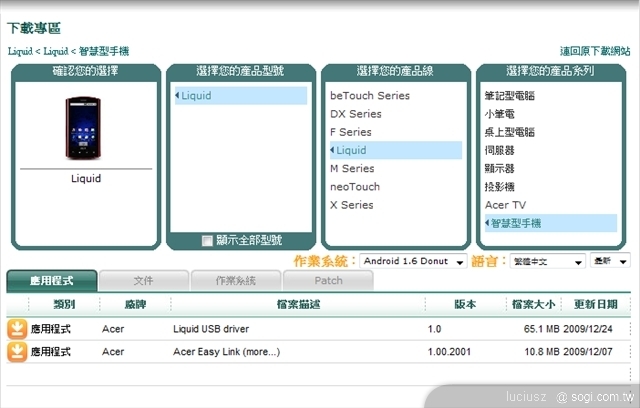Select 智慧型手機 in product series list
640x408 pixels.
click(x=515, y=222)
